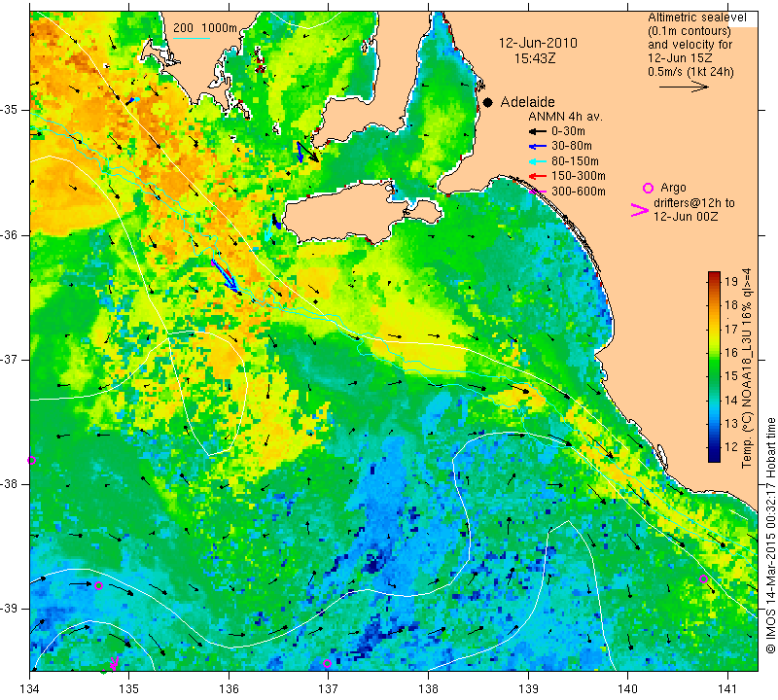Image resolution: width=778 pixels, height=700 pixels.
Task: Click the IMOS copyright timestamp text
Action: point(770,536)
